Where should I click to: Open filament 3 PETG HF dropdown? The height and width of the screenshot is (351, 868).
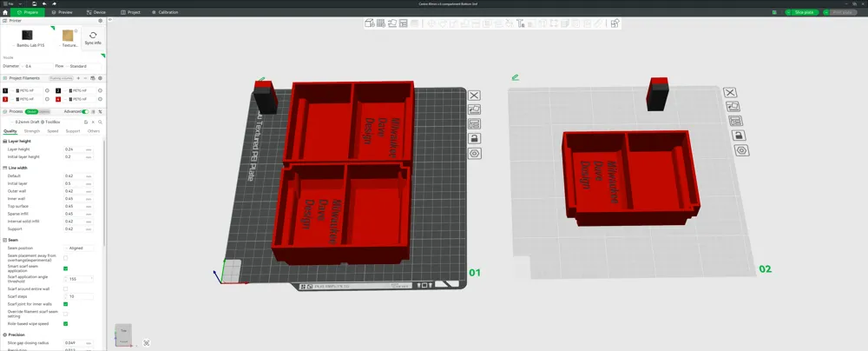click(x=27, y=99)
